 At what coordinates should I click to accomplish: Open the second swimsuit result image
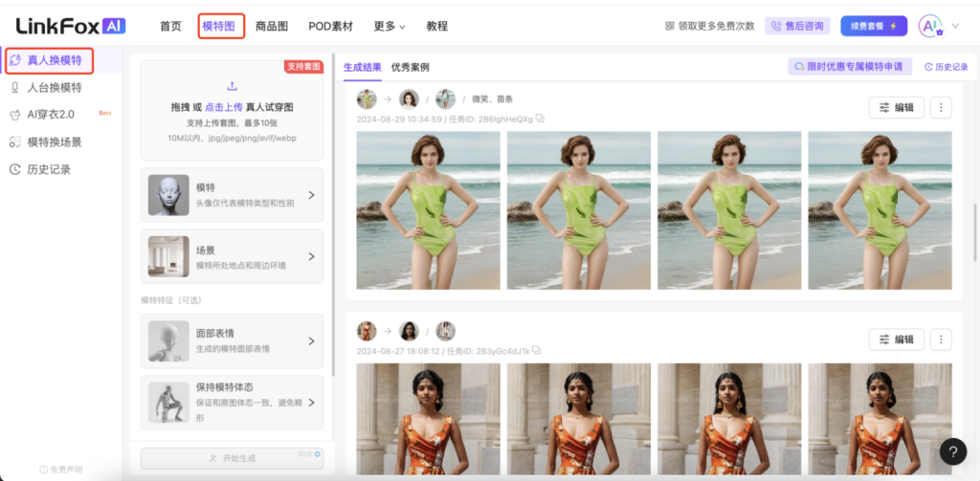(x=579, y=210)
